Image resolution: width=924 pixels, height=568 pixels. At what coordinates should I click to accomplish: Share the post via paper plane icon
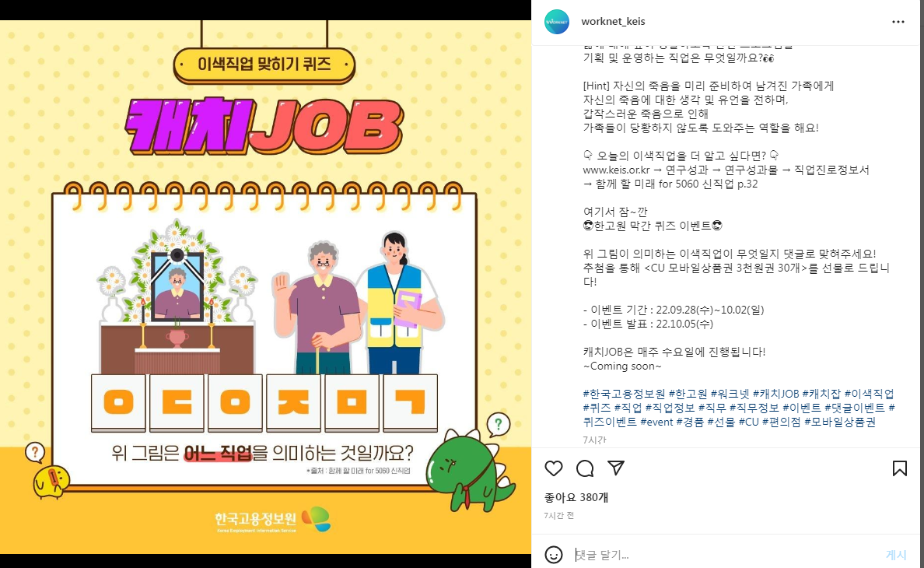click(x=616, y=468)
